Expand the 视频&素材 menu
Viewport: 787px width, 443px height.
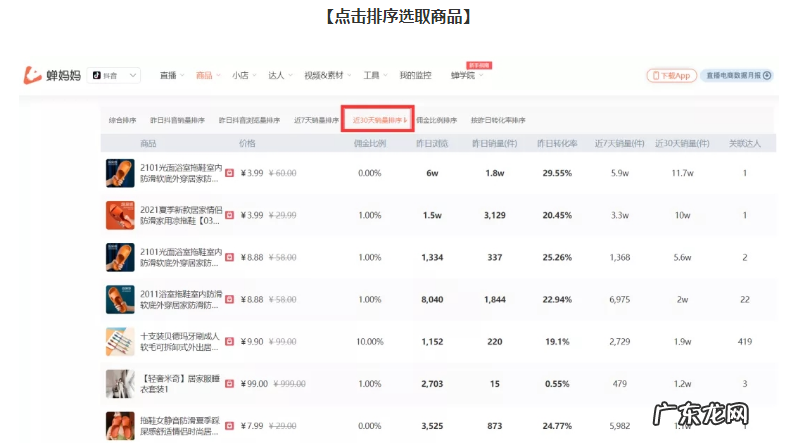point(328,75)
